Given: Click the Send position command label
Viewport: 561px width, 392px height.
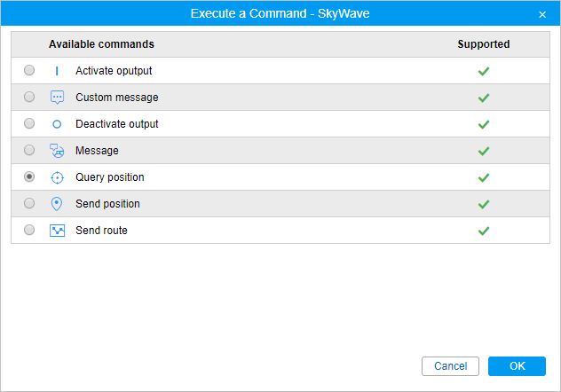Looking at the screenshot, I should point(107,204).
